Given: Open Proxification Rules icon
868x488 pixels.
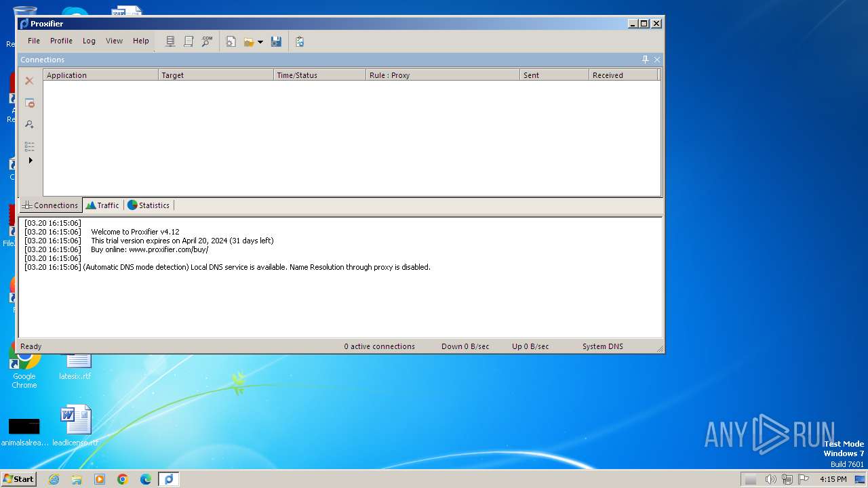Looking at the screenshot, I should (x=189, y=41).
